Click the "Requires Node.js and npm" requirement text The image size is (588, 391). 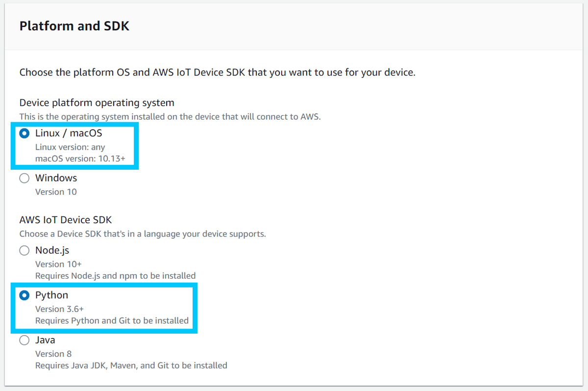pyautogui.click(x=115, y=276)
